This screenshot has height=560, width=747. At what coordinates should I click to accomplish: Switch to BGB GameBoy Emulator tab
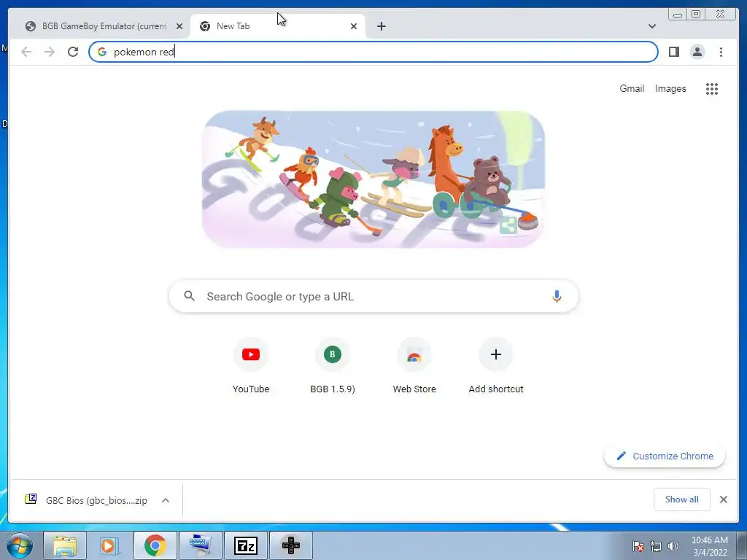click(x=104, y=26)
